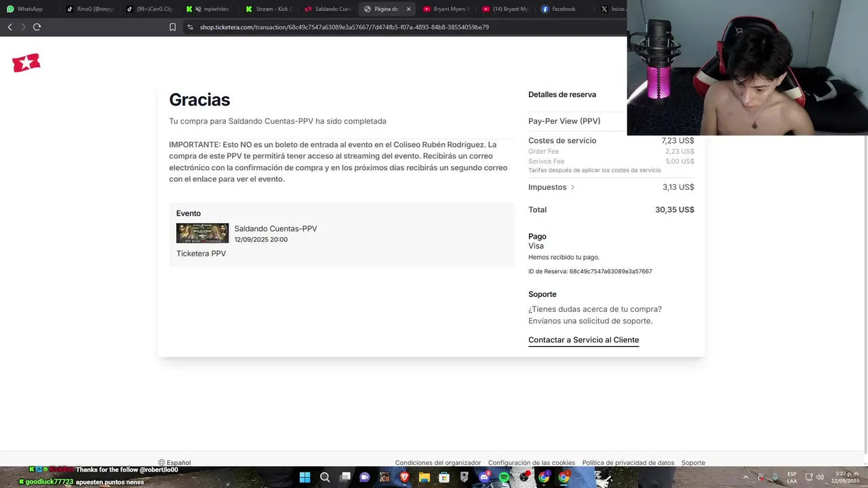Open site settings icon left of the URL
868x488 pixels.
(x=190, y=27)
